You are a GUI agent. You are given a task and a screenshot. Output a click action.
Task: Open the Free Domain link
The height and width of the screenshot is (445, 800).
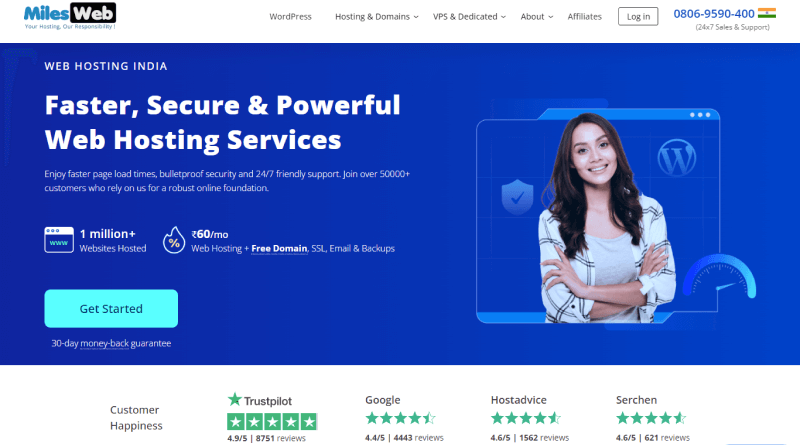click(279, 249)
